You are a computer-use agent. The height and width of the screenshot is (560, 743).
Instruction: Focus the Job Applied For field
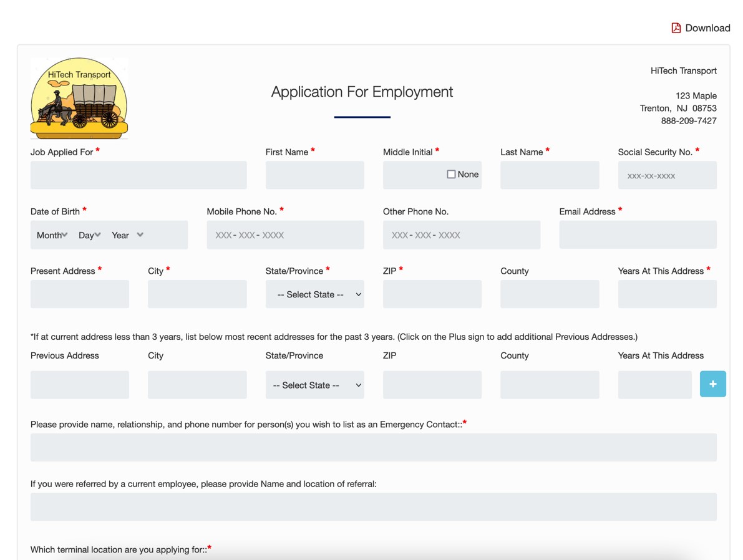pyautogui.click(x=138, y=175)
